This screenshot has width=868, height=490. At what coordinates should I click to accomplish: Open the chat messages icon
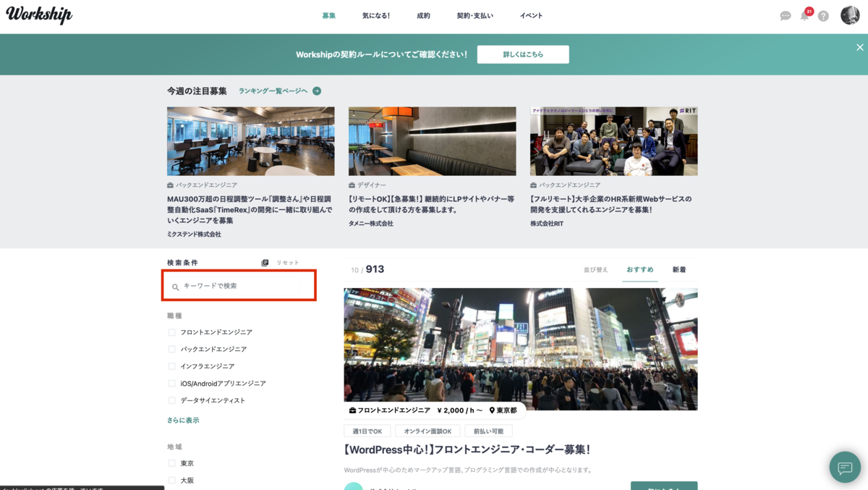click(x=786, y=16)
